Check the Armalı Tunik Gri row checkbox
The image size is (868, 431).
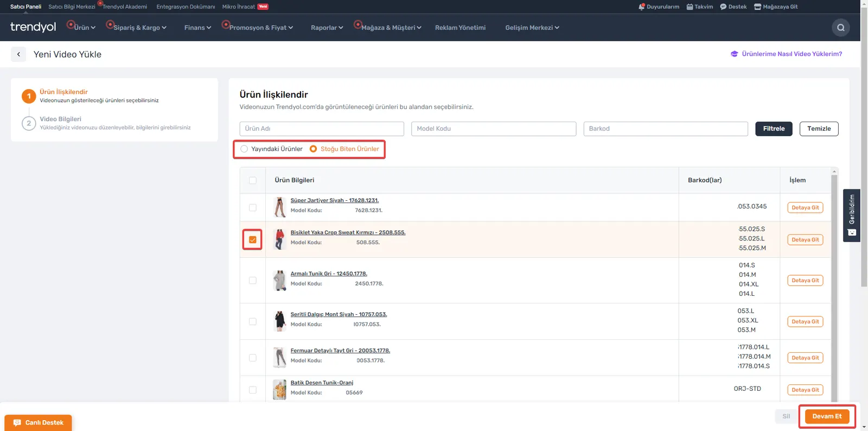click(253, 281)
